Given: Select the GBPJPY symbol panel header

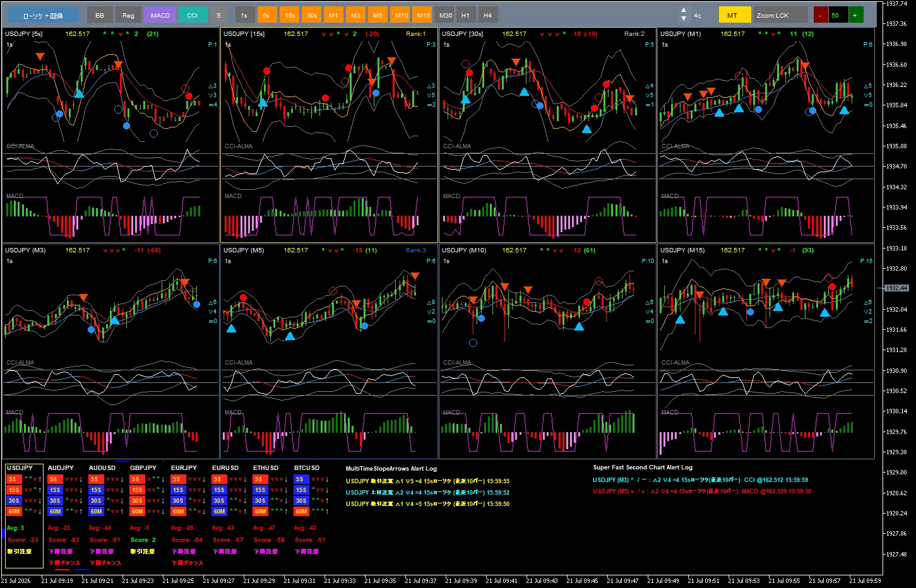Looking at the screenshot, I should click(143, 467).
